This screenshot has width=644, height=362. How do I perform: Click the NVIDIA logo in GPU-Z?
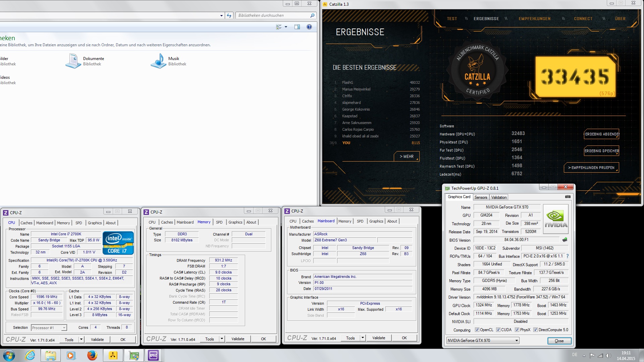point(556,220)
